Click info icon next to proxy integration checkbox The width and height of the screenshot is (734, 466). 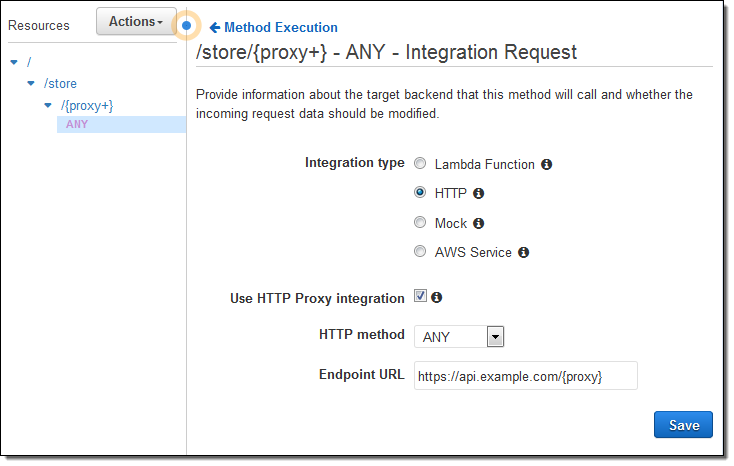[437, 297]
